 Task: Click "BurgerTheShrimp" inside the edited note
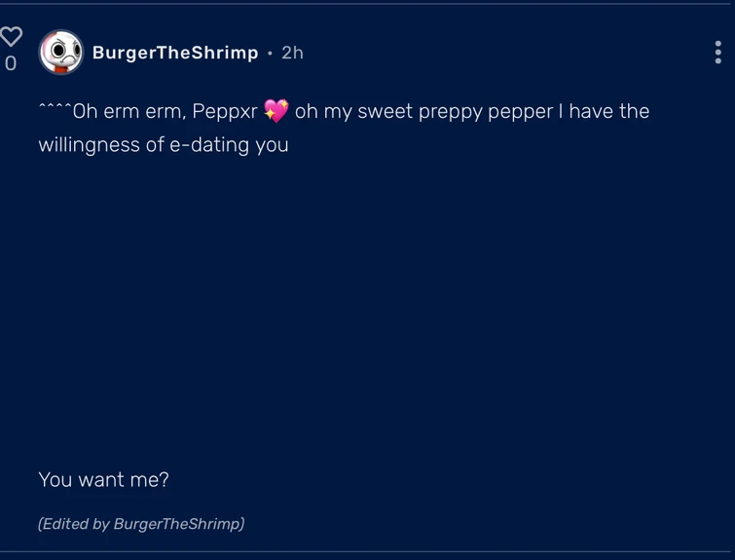point(176,524)
